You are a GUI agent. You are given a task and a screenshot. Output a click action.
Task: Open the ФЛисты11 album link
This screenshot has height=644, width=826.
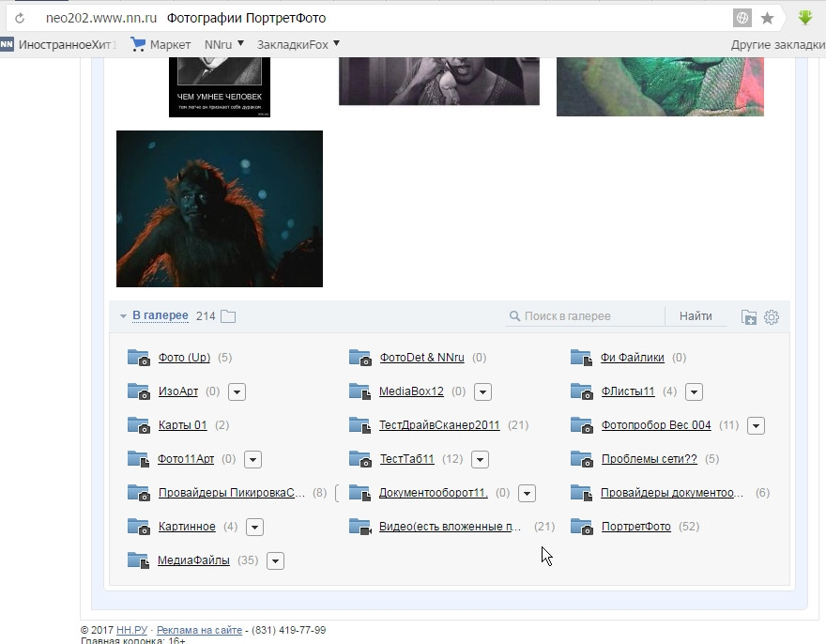[628, 391]
